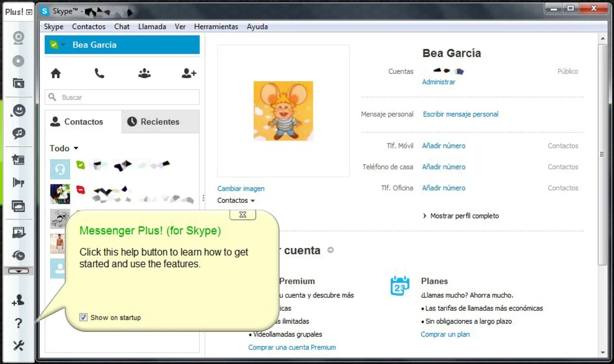Close the Messenger Plus! help balloon
Viewport: 614px width, 364px height.
pyautogui.click(x=243, y=214)
